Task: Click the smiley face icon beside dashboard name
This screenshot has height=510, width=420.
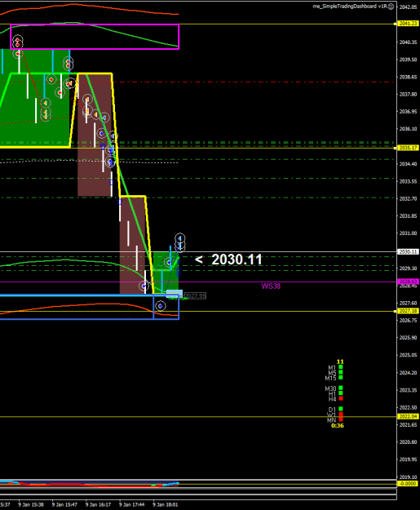Action: (391, 7)
